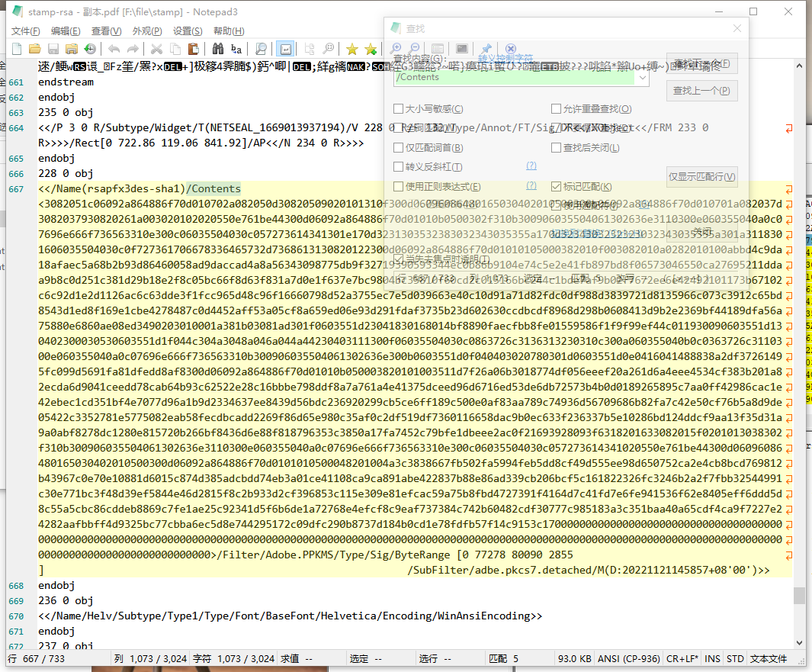Click line number 664 in margin
The height and width of the screenshot is (672, 812).
tap(16, 128)
